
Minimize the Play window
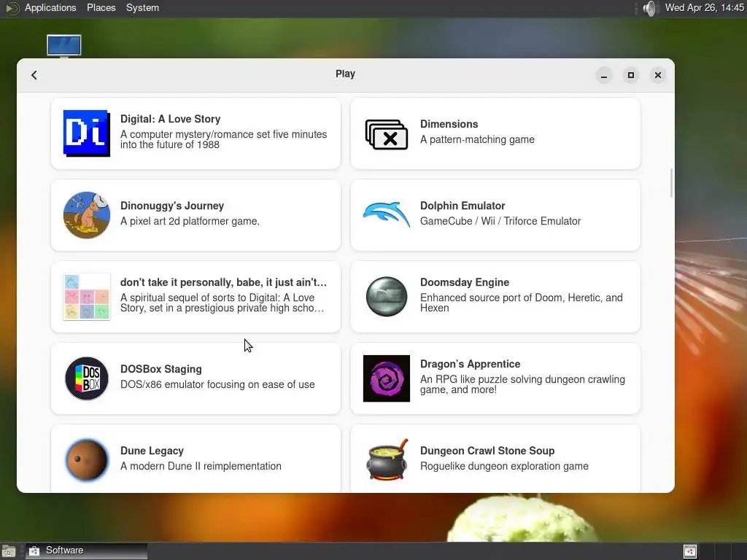603,75
